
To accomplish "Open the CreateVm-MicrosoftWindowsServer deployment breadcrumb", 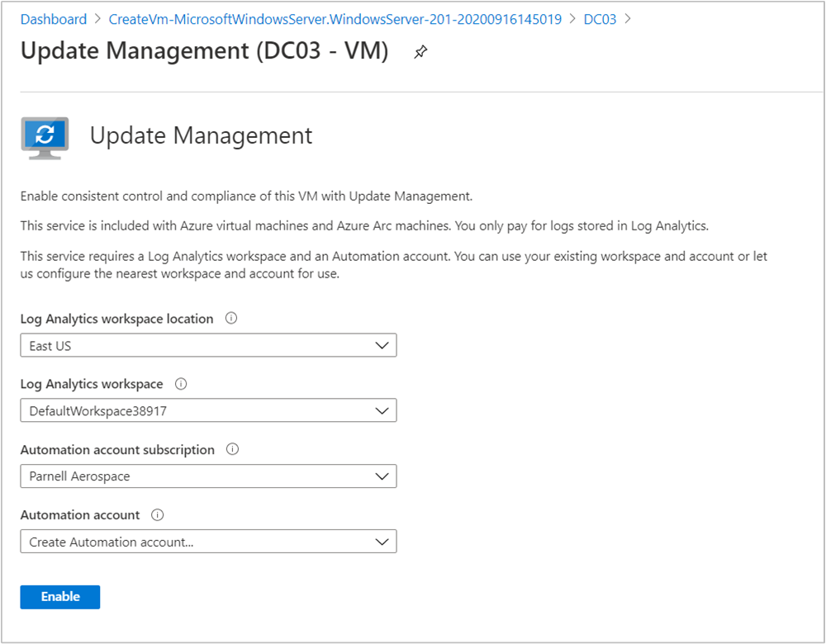I will click(335, 20).
